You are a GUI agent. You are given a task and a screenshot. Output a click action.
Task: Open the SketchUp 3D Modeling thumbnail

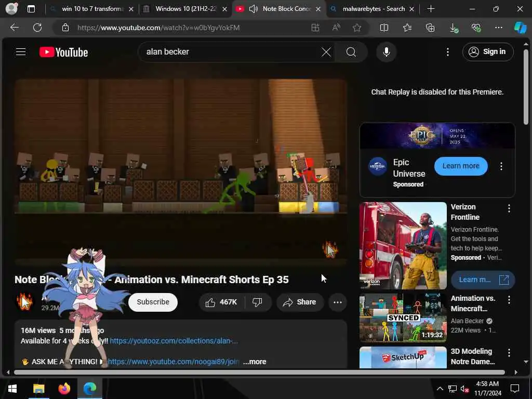(403, 357)
